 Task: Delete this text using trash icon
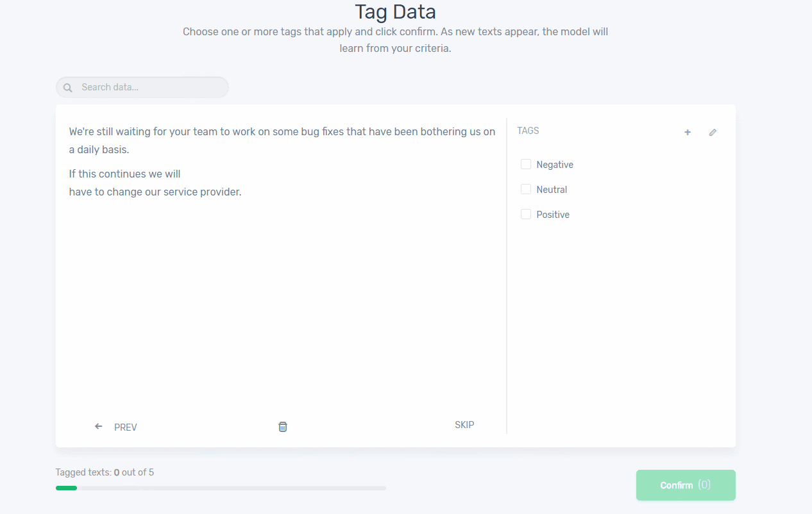pyautogui.click(x=283, y=427)
